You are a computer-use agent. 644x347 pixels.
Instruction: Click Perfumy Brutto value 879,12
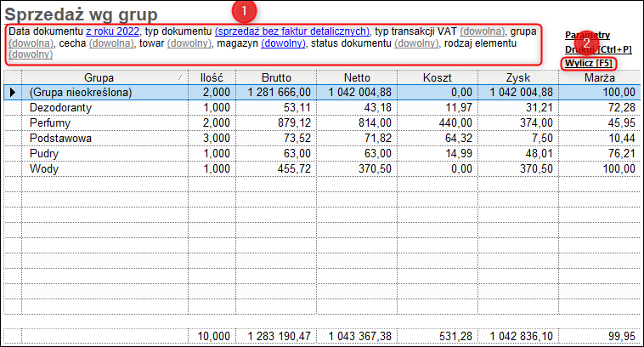pos(295,123)
